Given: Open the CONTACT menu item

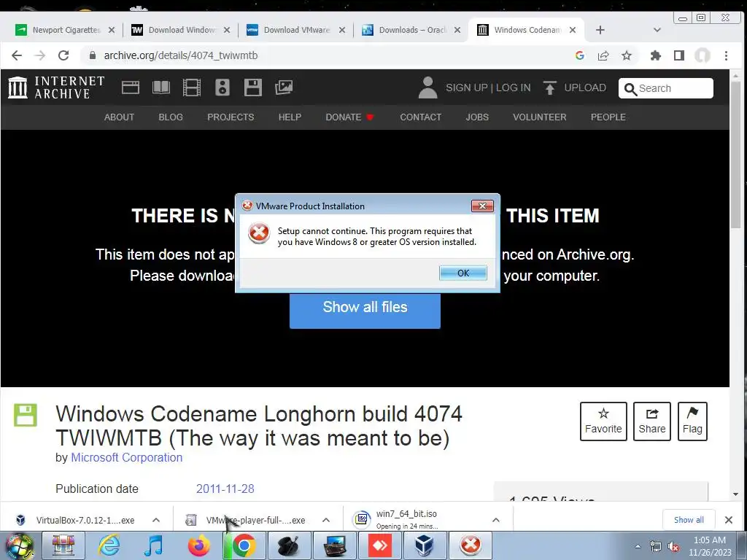Looking at the screenshot, I should tap(421, 117).
